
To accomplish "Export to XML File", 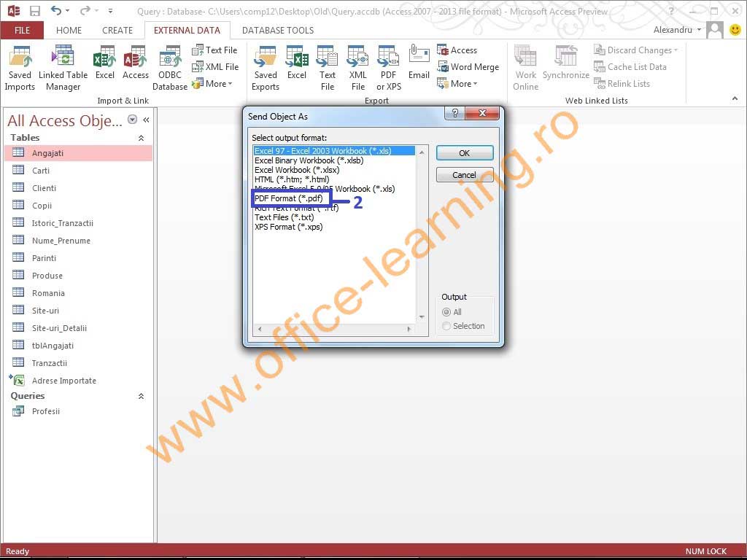I will pos(357,68).
